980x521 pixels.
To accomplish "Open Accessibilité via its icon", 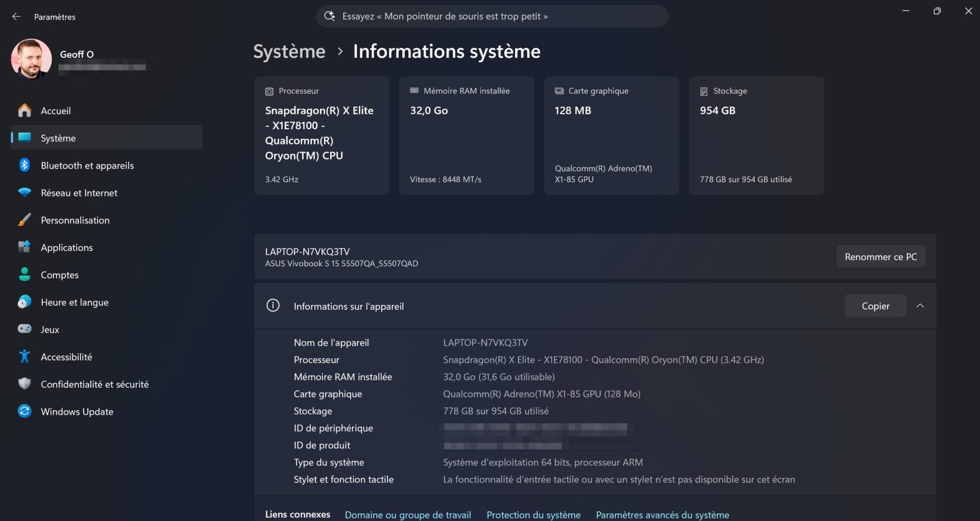I will coord(24,356).
